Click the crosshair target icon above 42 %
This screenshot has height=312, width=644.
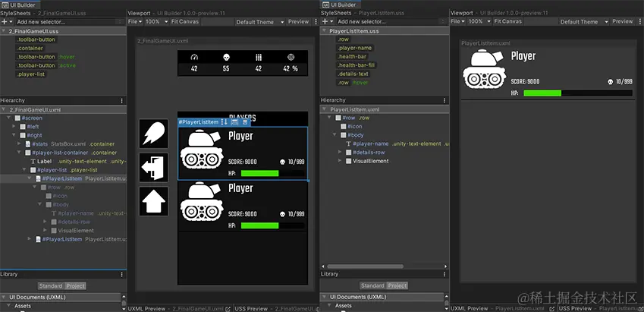(x=291, y=57)
